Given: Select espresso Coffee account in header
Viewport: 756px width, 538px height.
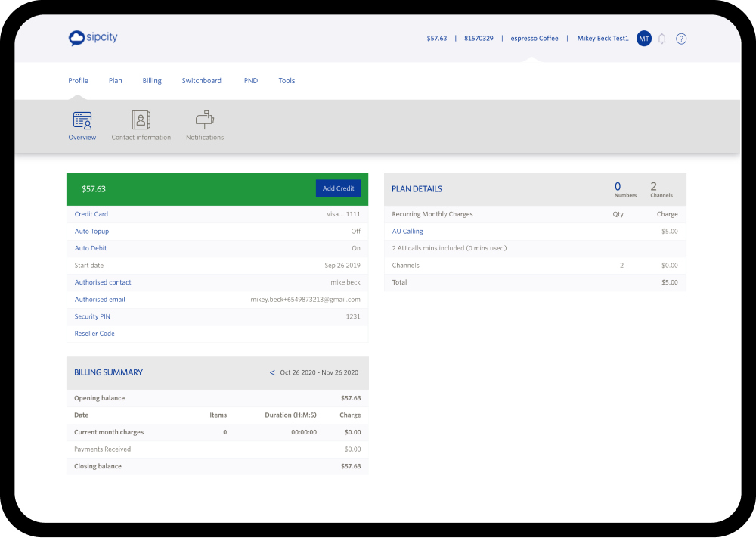Looking at the screenshot, I should click(x=534, y=39).
